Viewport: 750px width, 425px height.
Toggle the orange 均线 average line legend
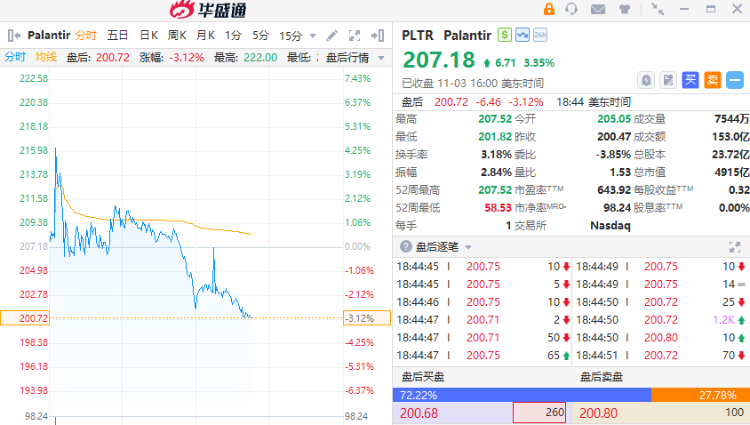coord(46,57)
